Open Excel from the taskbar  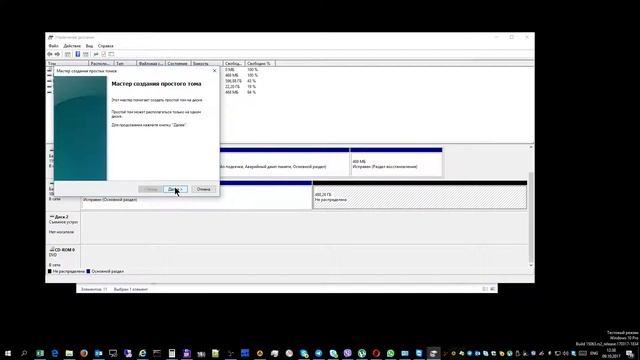click(x=40, y=353)
